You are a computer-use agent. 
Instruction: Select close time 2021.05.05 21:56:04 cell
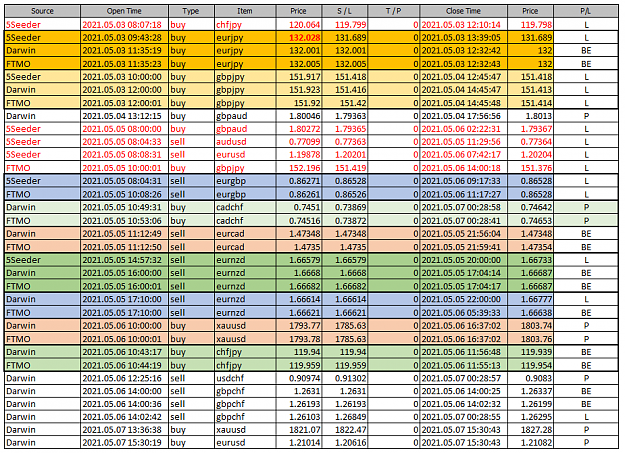pyautogui.click(x=463, y=234)
